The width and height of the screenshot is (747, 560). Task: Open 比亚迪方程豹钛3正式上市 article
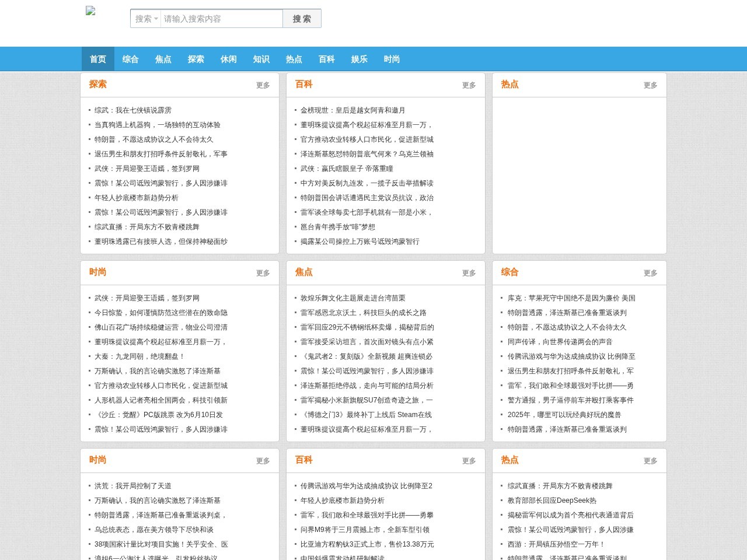(367, 544)
